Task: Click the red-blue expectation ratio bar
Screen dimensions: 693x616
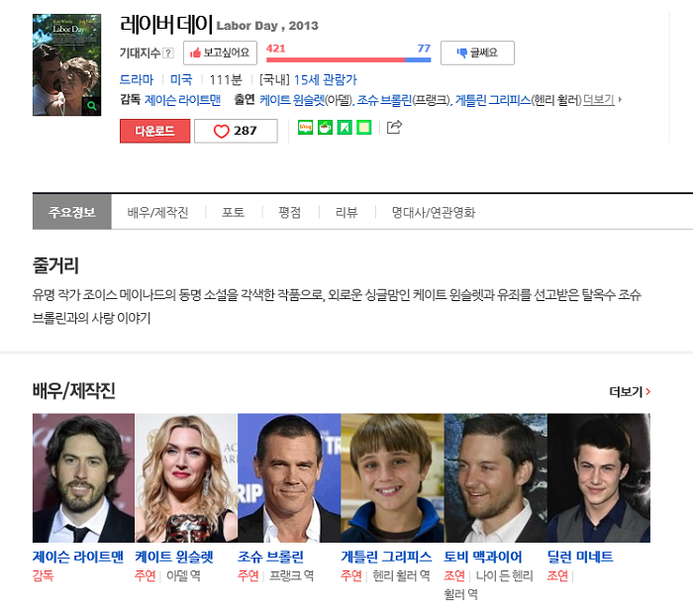Action: tap(348, 59)
